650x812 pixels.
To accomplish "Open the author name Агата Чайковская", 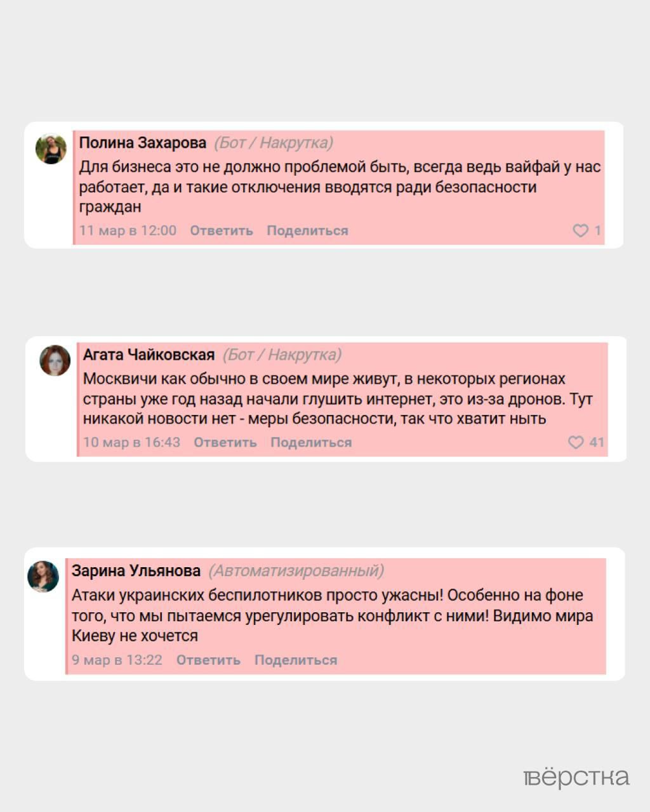I will coord(149,355).
